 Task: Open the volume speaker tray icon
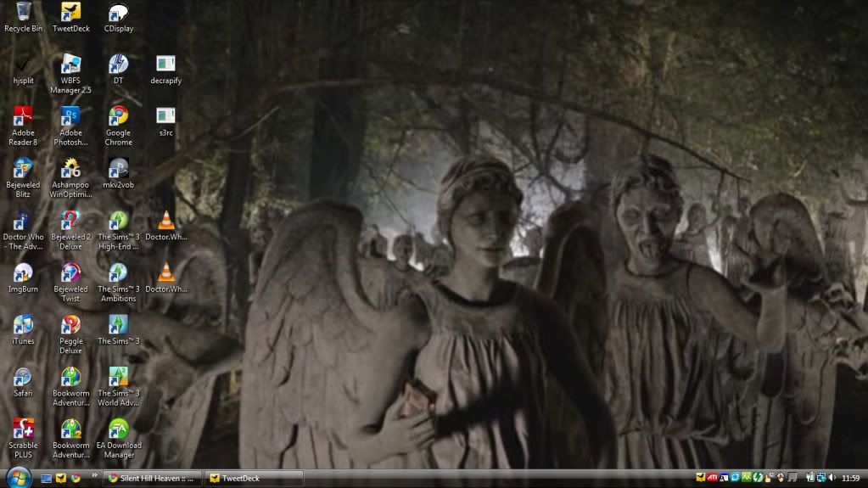(x=832, y=478)
